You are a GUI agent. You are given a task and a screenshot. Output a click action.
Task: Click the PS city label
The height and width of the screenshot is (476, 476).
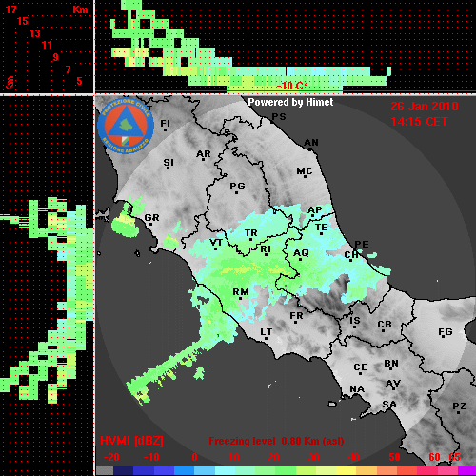point(279,117)
